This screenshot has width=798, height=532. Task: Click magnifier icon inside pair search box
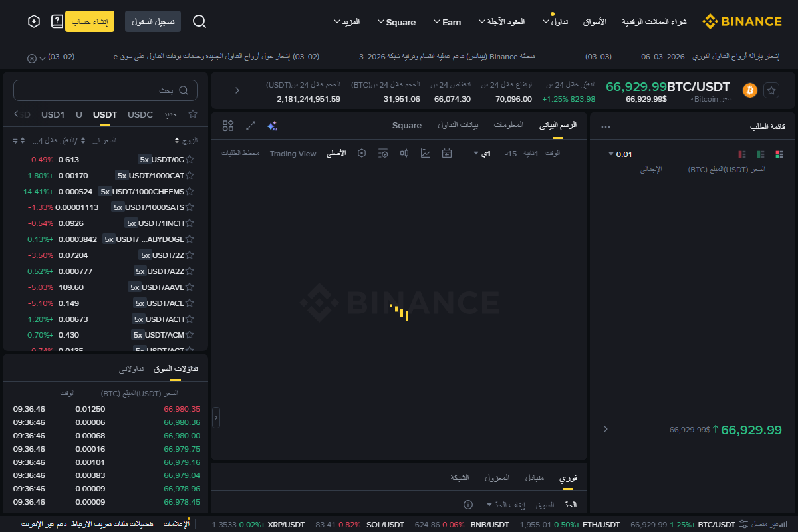tap(184, 90)
